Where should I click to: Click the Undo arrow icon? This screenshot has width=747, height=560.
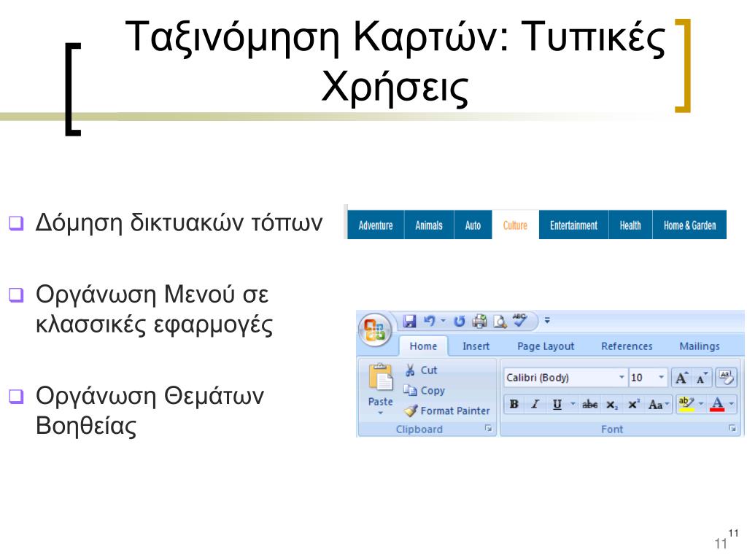pos(430,321)
